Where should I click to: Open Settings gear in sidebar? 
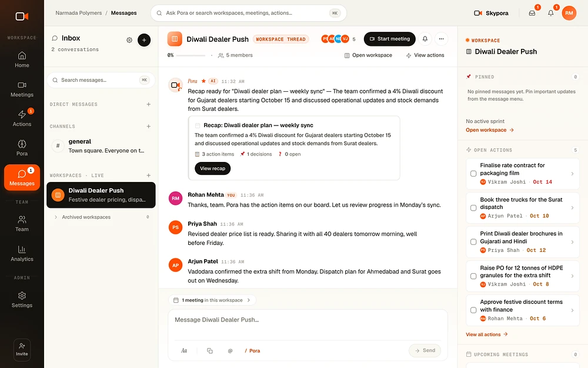point(22,300)
